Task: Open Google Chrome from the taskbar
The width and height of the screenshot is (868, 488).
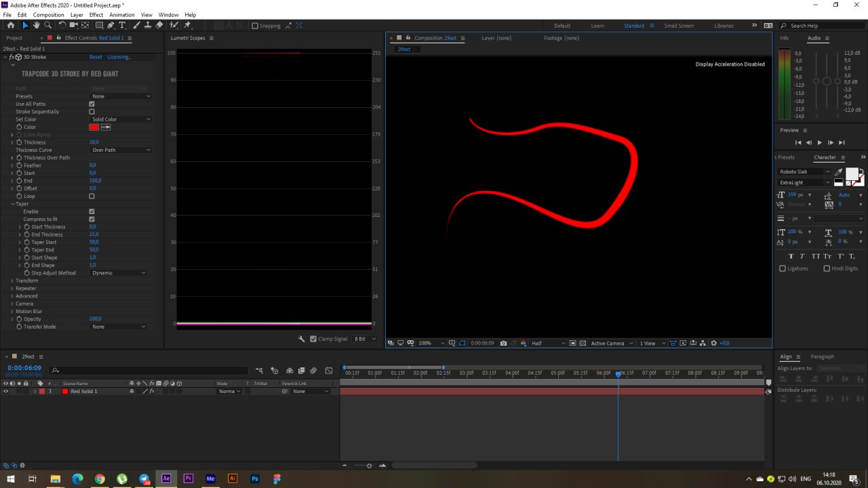Action: (100, 479)
